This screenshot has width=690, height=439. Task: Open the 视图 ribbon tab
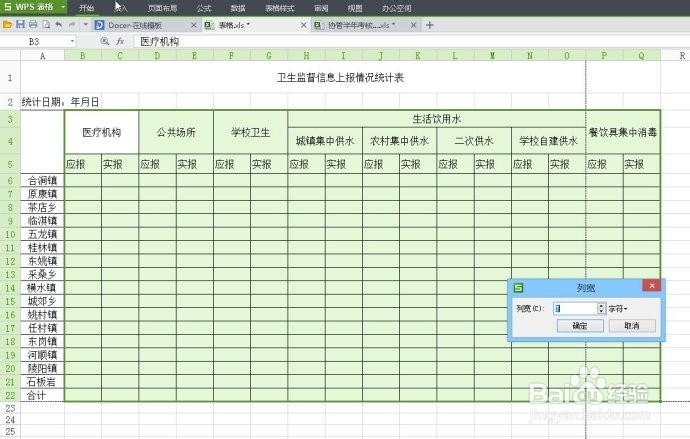355,8
